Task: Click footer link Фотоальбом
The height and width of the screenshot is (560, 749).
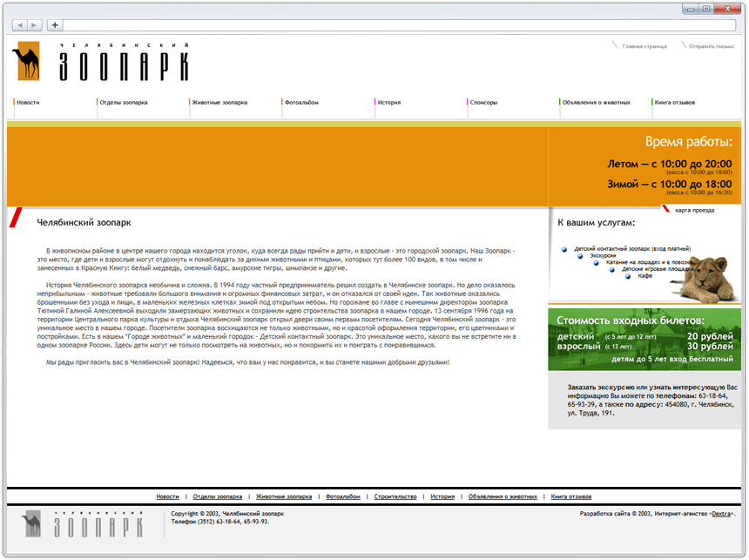Action: 343,496
